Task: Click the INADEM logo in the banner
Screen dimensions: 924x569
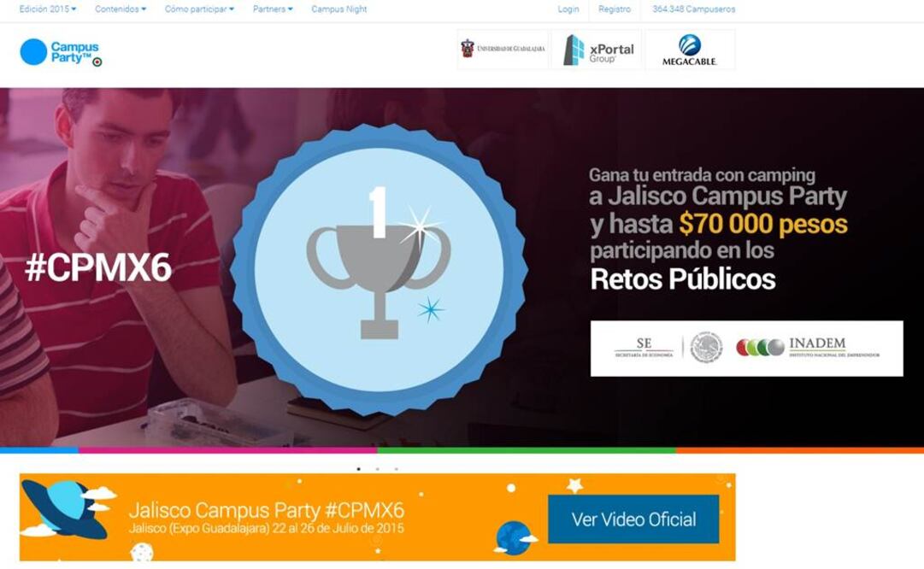Action: tap(808, 348)
